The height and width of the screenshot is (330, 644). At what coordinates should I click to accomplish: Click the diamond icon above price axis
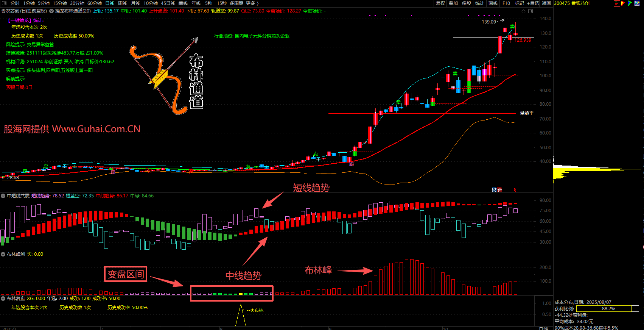(x=524, y=11)
